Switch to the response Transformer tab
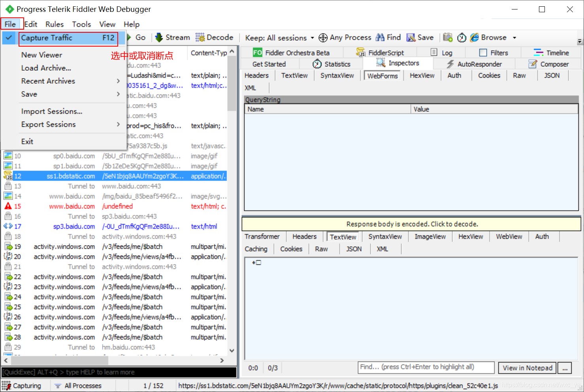This screenshot has height=392, width=584. click(x=262, y=236)
